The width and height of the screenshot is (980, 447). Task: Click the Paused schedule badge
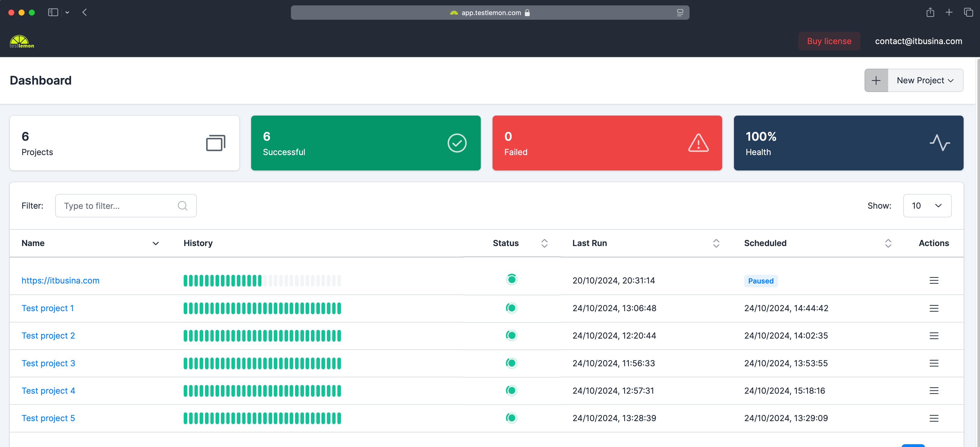(x=760, y=281)
